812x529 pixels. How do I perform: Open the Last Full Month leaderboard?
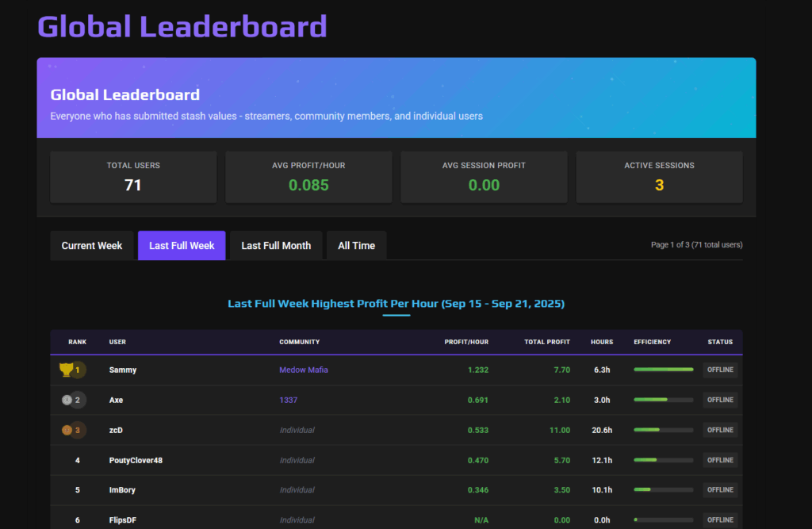(x=275, y=245)
